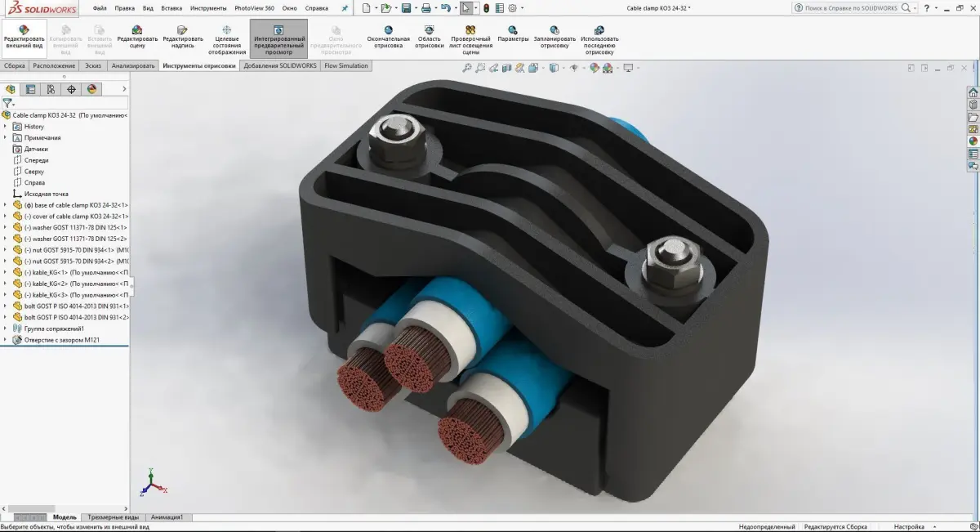Expand the Примечания node
980x532 pixels.
pyautogui.click(x=6, y=138)
